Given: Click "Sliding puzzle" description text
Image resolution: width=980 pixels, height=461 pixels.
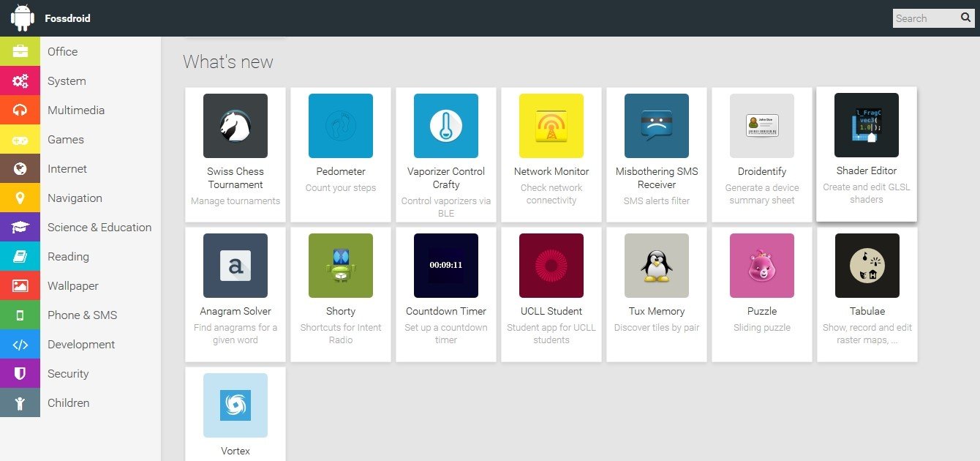Looking at the screenshot, I should click(762, 328).
